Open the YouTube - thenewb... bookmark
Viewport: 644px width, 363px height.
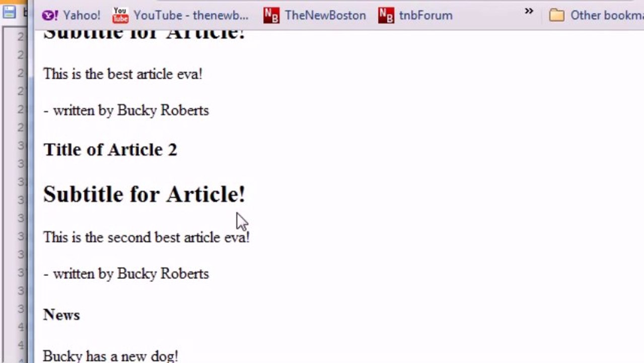pos(180,15)
